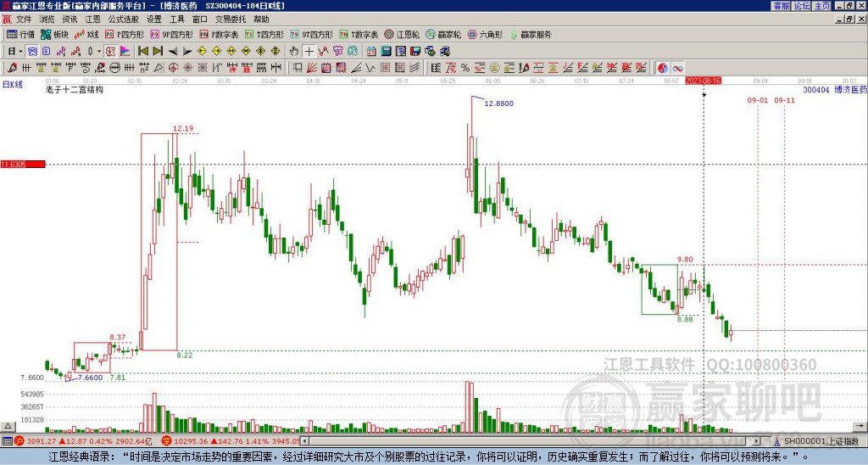The image size is (868, 465).
Task: Click the yin-yang taiji toolbar icon
Action: tap(663, 67)
